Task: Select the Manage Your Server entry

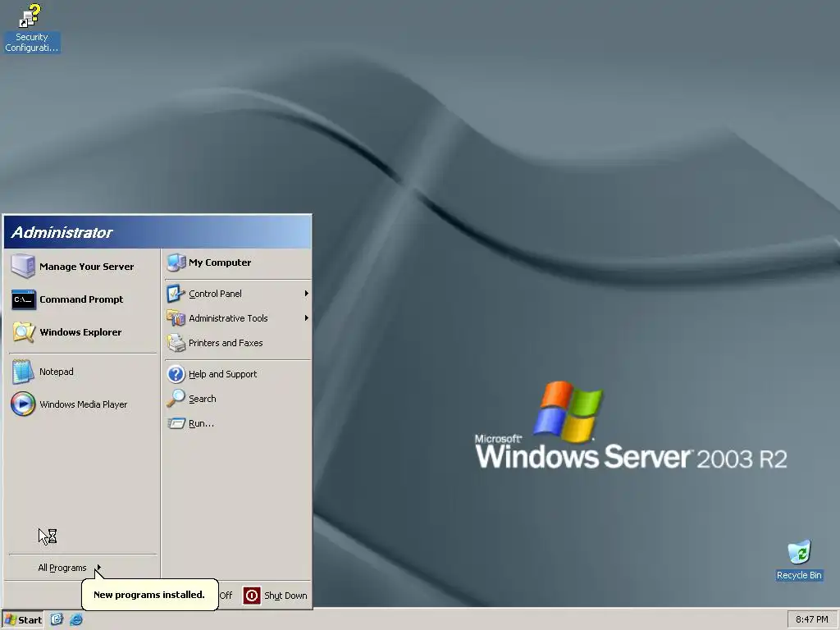Action: pos(83,267)
